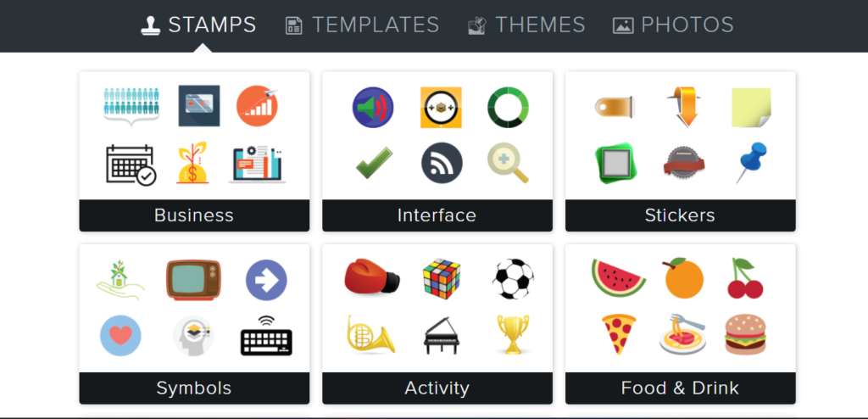Choose the green checkmark stamp

373,163
